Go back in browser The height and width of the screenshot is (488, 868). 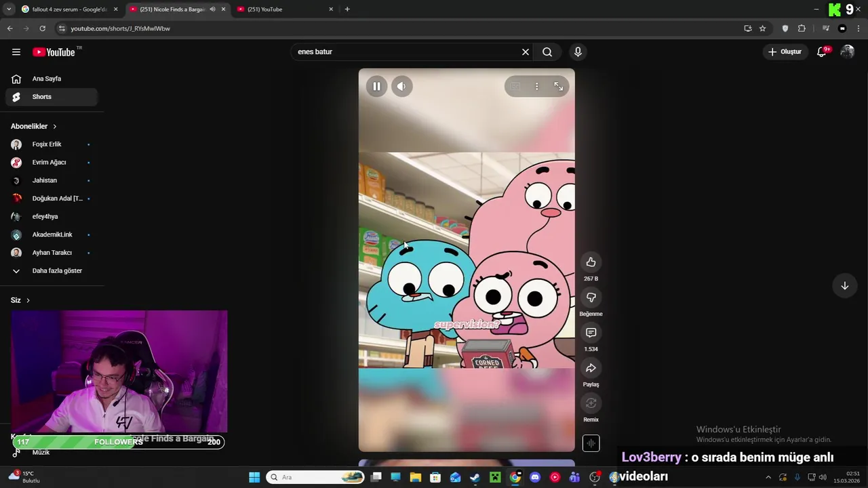(9, 28)
